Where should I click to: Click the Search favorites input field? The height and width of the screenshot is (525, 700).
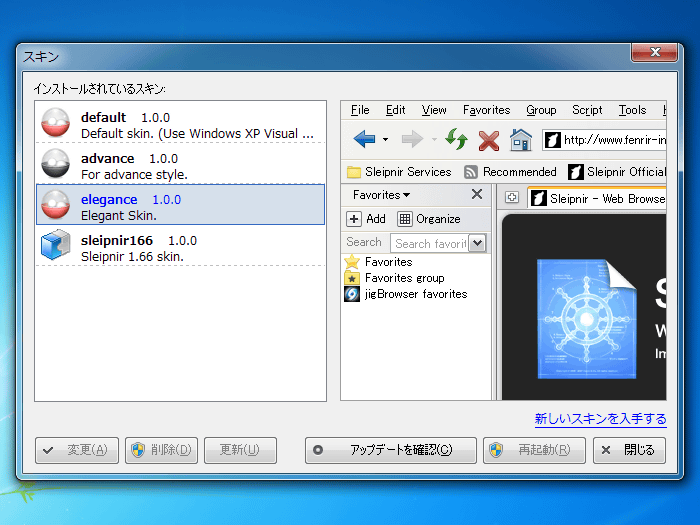point(431,243)
